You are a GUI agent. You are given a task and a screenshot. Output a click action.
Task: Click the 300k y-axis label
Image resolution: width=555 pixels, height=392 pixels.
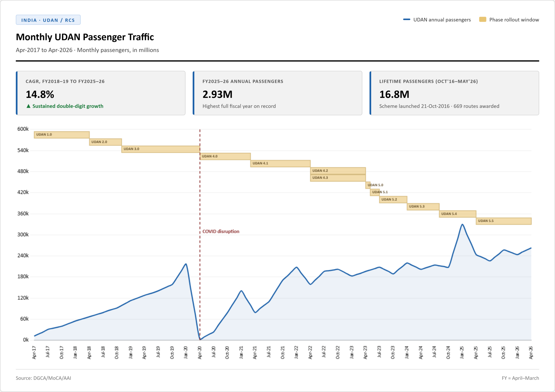(23, 235)
